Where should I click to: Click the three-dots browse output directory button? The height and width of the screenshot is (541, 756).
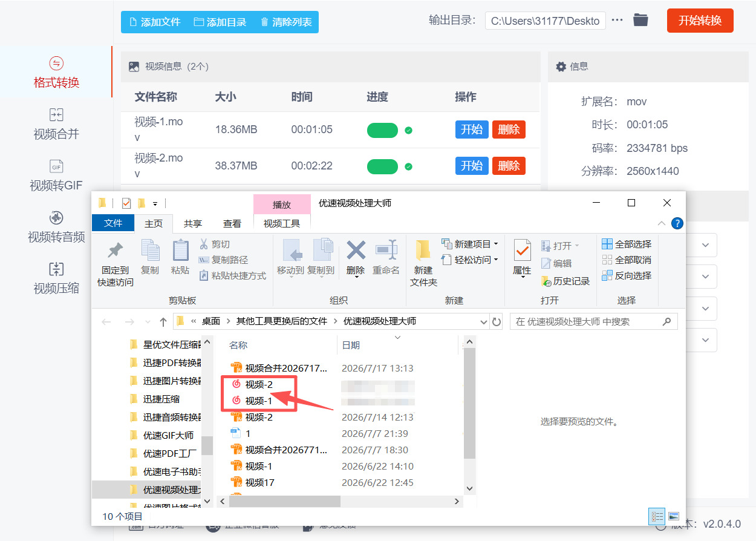[x=617, y=20]
